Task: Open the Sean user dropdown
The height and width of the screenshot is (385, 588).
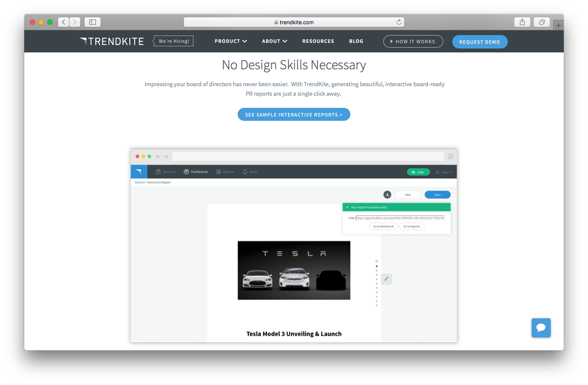Action: pyautogui.click(x=444, y=172)
